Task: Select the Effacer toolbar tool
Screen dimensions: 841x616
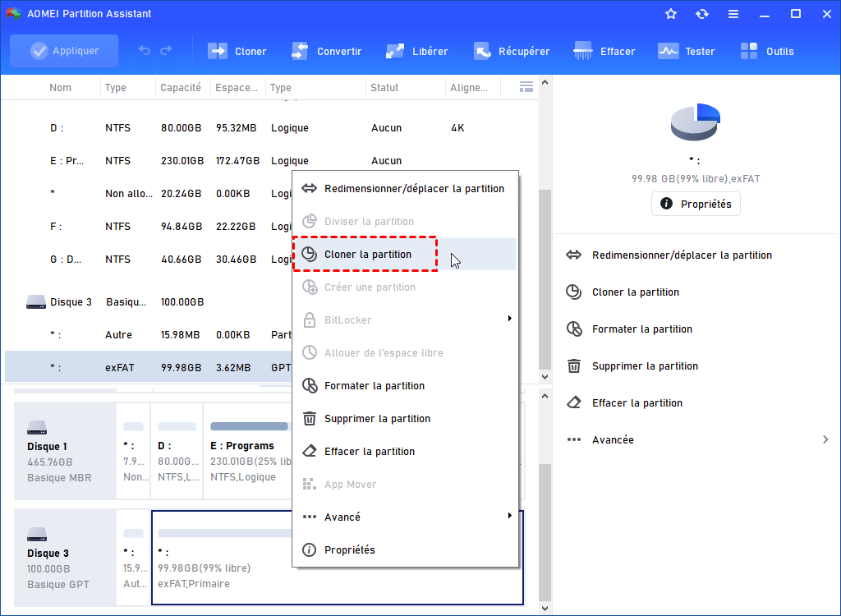Action: (604, 50)
